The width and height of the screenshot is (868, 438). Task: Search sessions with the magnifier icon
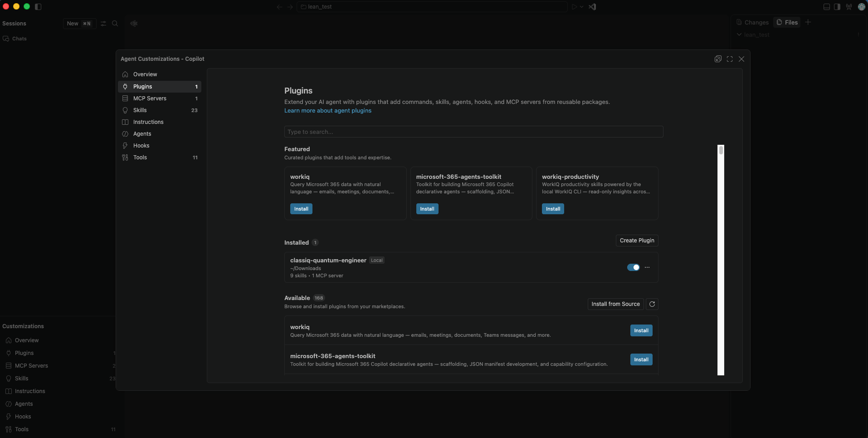coord(115,24)
